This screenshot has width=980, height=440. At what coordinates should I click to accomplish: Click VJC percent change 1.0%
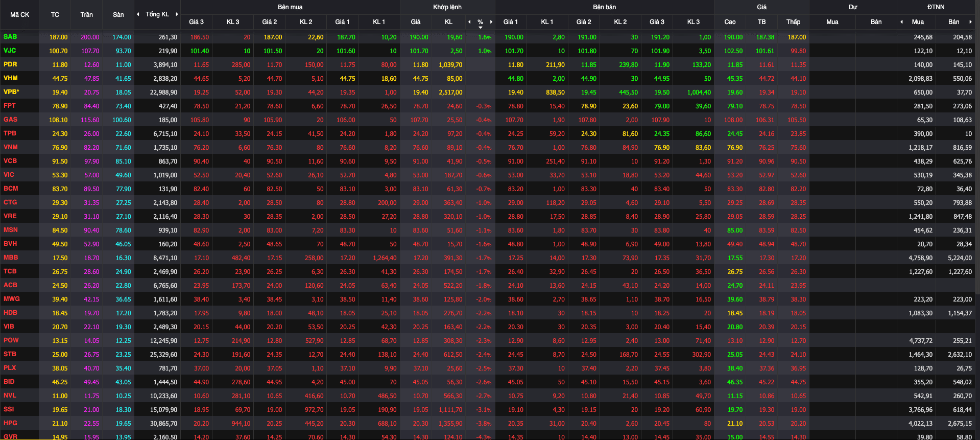pyautogui.click(x=485, y=51)
